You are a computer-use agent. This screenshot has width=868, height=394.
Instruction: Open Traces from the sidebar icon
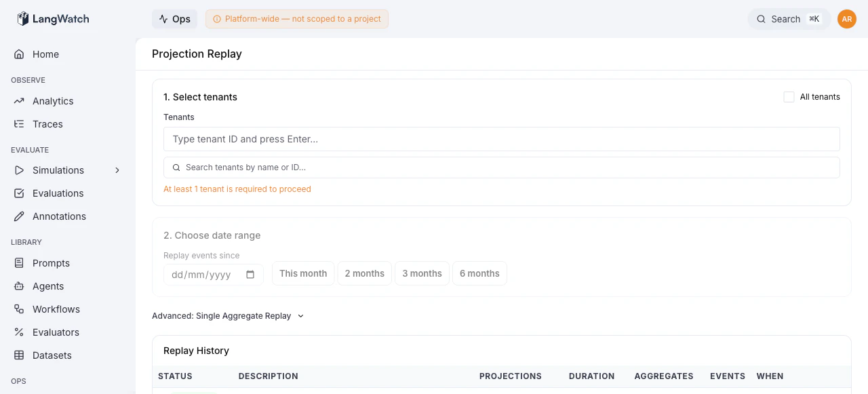click(19, 124)
